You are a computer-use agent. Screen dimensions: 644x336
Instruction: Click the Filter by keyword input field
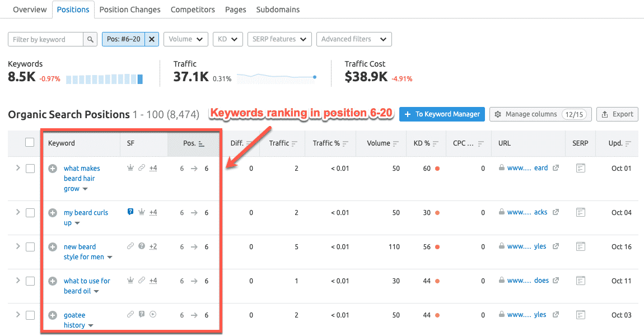point(46,39)
